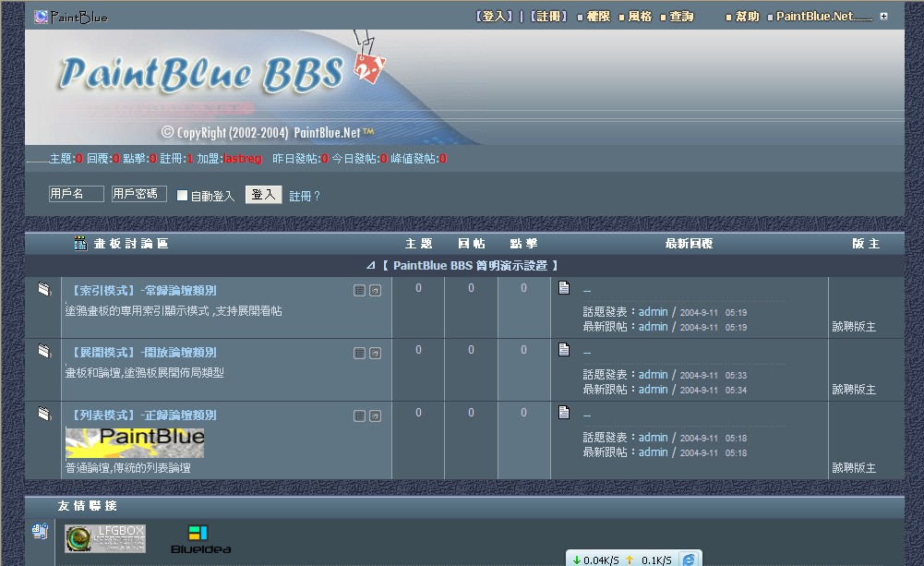The width and height of the screenshot is (924, 566).
Task: Click the new-window icon in the 【索引模式】 row
Action: [376, 290]
